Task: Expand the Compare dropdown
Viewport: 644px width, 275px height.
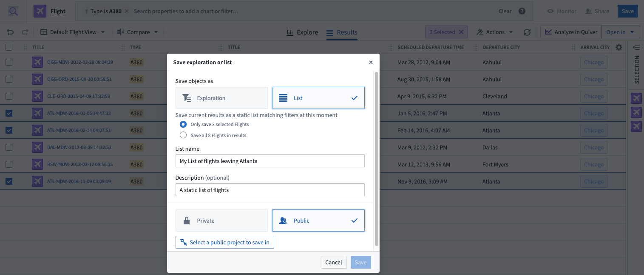Action: pos(138,32)
